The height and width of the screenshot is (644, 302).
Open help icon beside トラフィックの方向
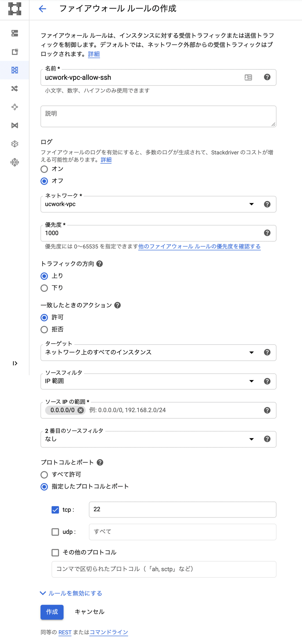(100, 264)
